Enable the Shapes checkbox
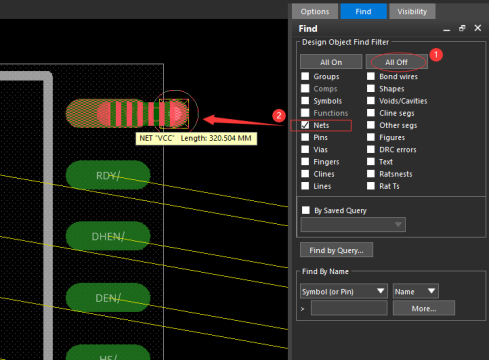Viewport: 489px width, 361px height. (x=371, y=88)
